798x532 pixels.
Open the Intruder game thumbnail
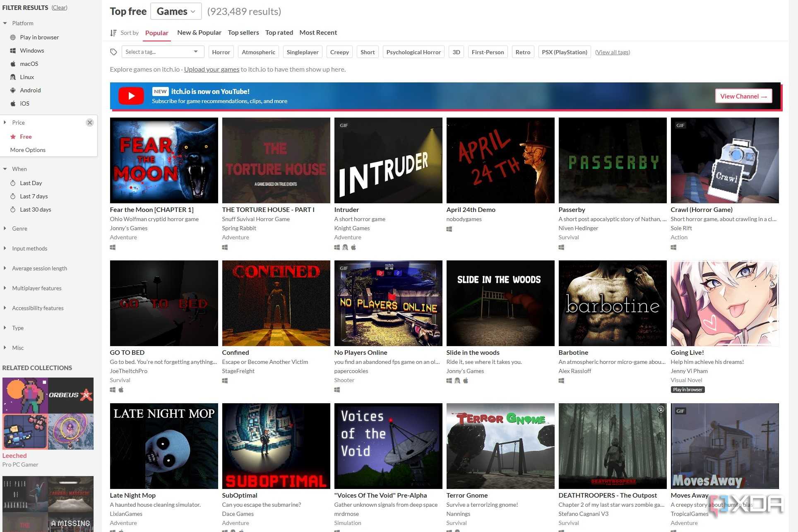388,160
